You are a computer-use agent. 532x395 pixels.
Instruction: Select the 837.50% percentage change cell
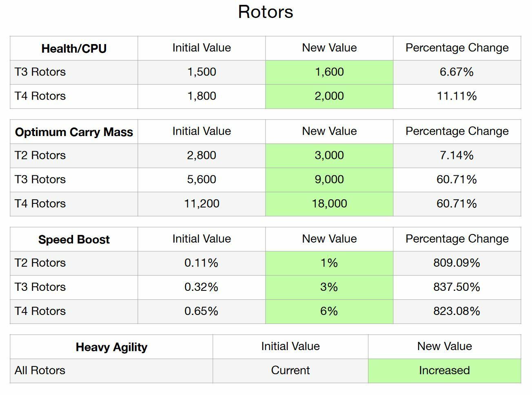click(x=457, y=287)
